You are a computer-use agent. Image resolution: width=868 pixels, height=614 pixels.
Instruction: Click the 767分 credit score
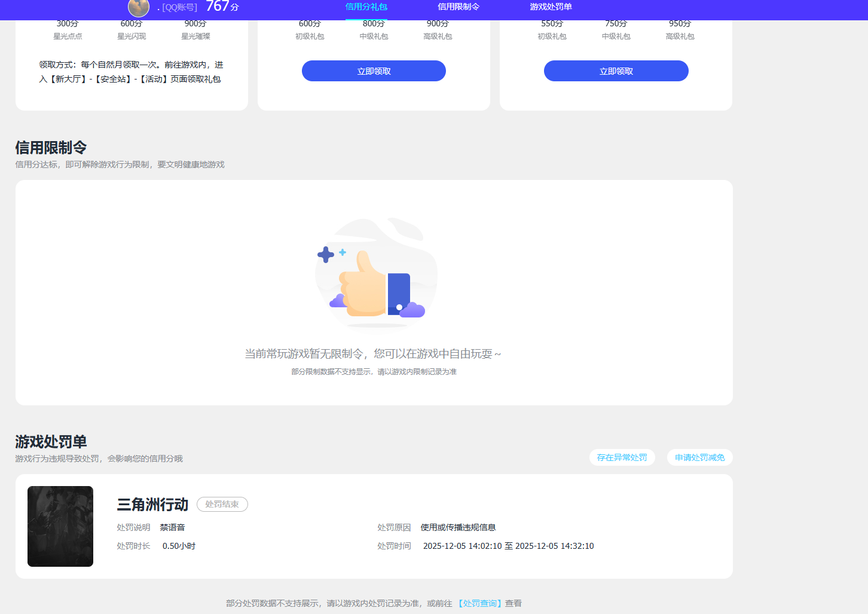pos(222,7)
